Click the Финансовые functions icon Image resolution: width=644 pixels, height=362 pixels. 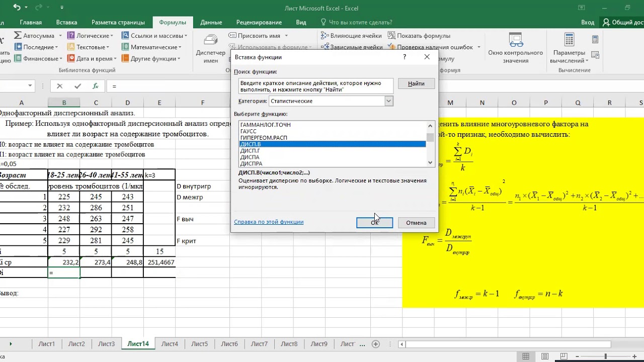pos(18,58)
